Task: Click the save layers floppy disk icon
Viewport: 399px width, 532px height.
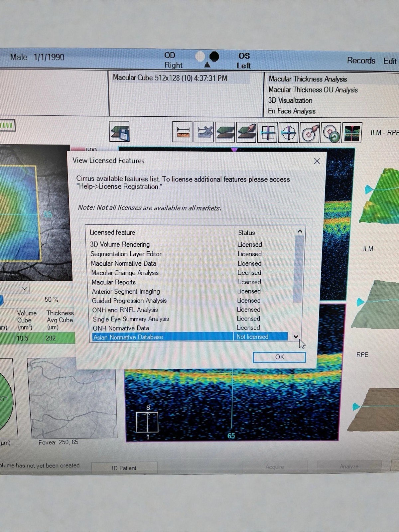Action: click(x=119, y=132)
